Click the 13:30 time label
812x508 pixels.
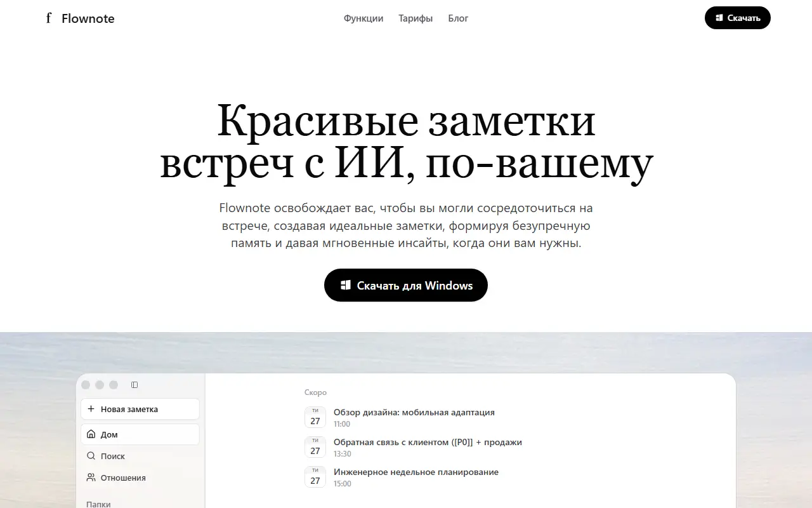pyautogui.click(x=343, y=454)
